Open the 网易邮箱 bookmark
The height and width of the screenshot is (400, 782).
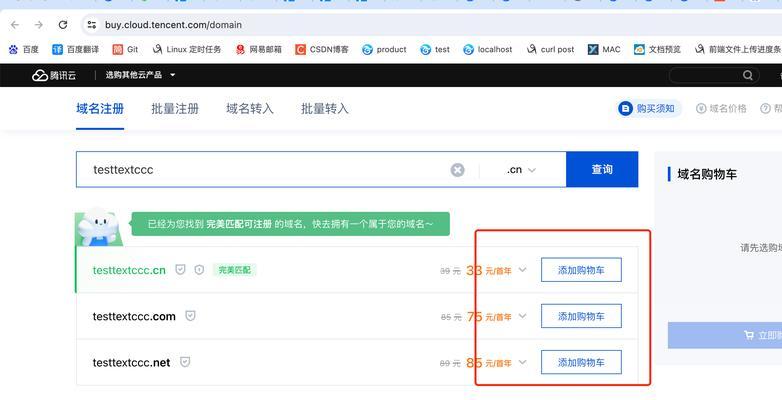(258, 49)
